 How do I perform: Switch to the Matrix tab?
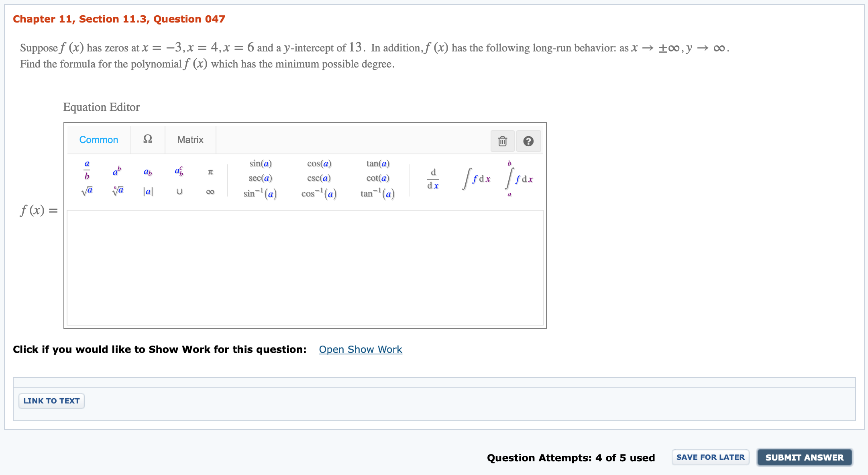pos(190,139)
